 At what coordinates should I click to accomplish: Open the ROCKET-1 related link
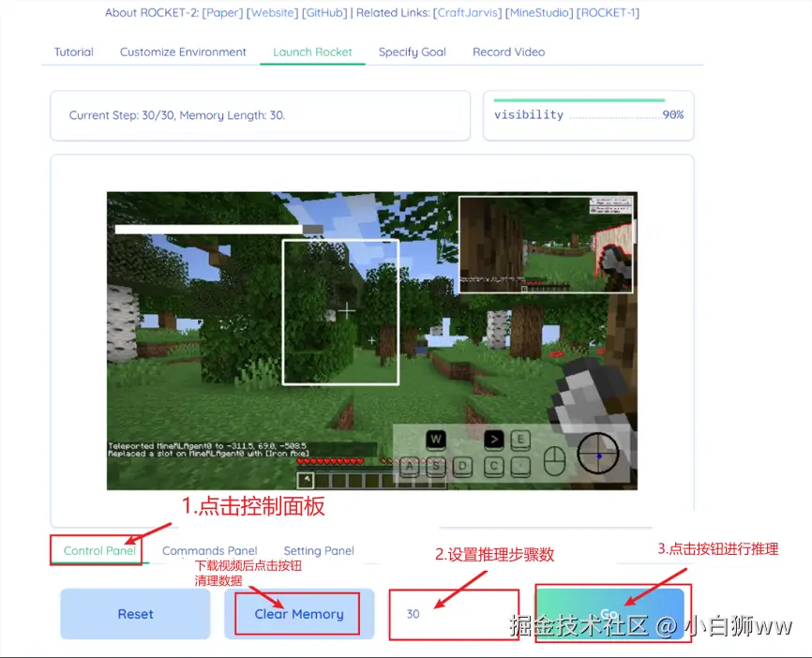608,13
